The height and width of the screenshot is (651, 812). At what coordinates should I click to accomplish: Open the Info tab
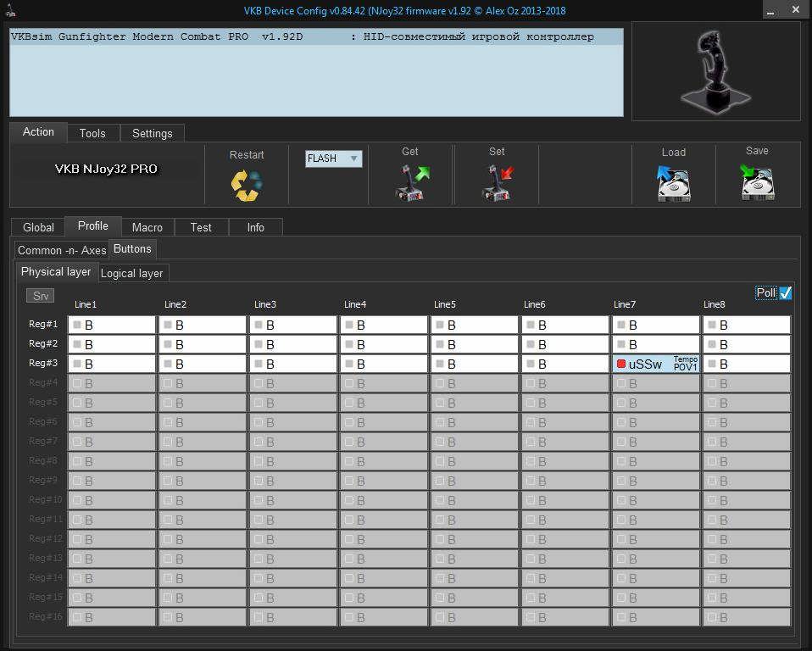tap(255, 227)
